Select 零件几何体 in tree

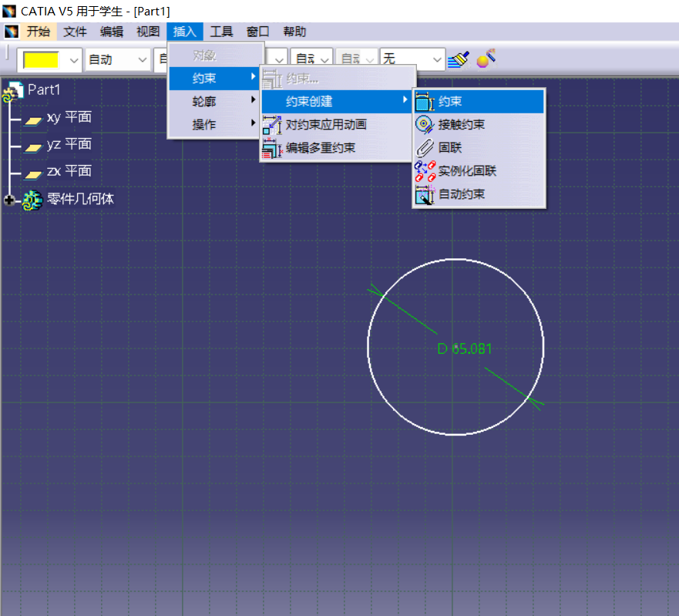tap(81, 199)
